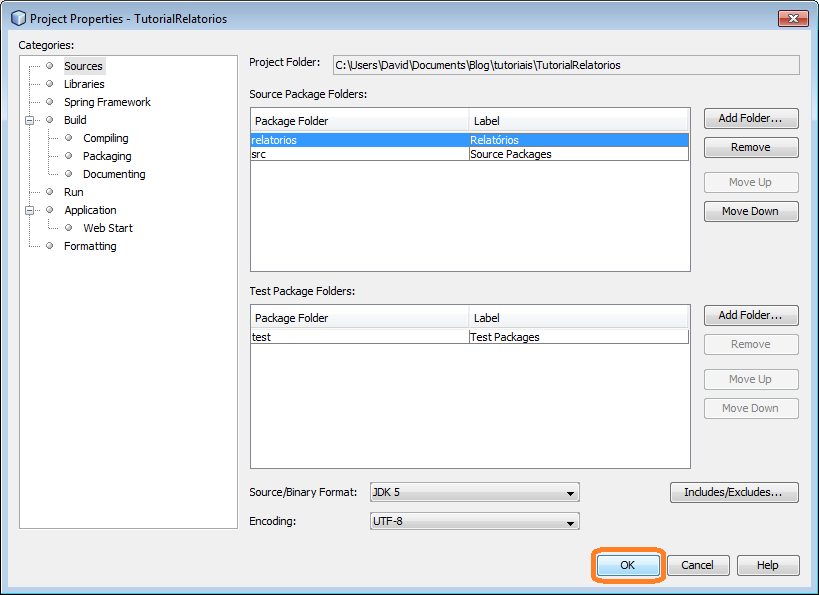Open the Packaging settings

tap(107, 156)
